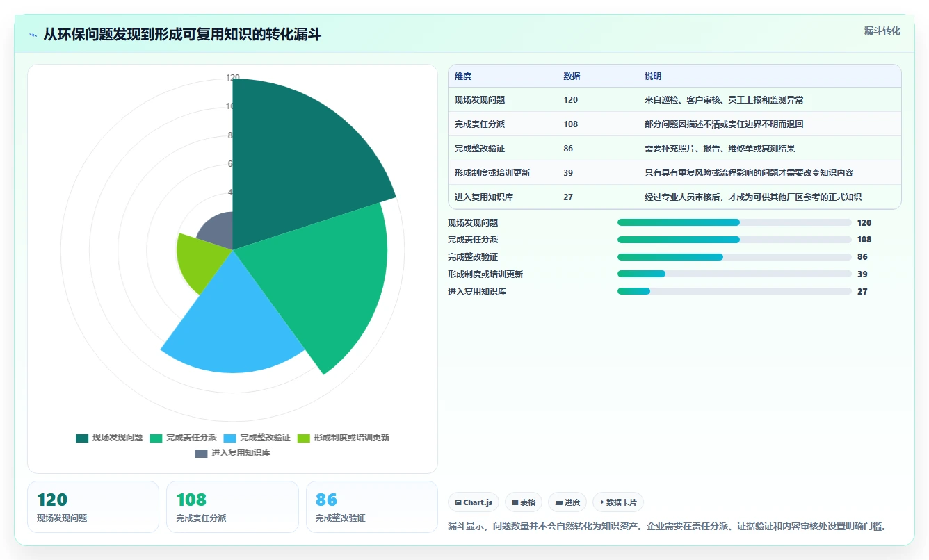Open the 86 完成整改验证 data card
Screen dimensions: 929x560
(372, 507)
